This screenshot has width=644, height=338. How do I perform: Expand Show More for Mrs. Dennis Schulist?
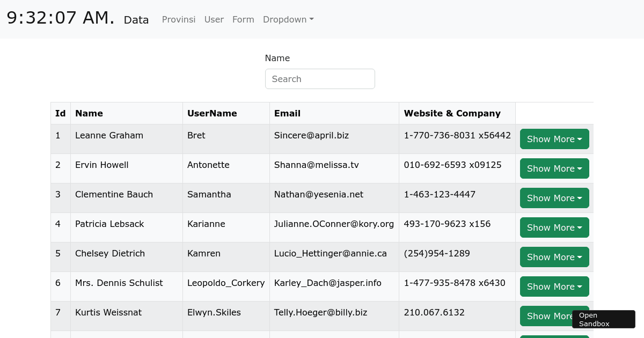(x=554, y=286)
